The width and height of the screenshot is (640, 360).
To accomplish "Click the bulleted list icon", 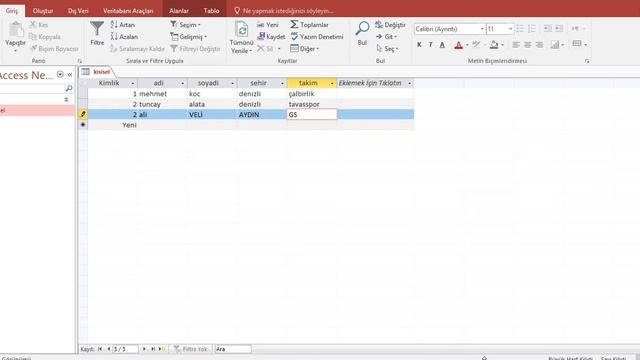I will pos(520,28).
